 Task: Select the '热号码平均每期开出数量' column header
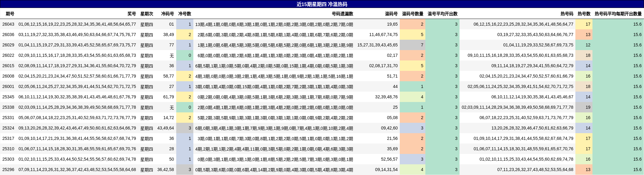[x=618, y=14]
